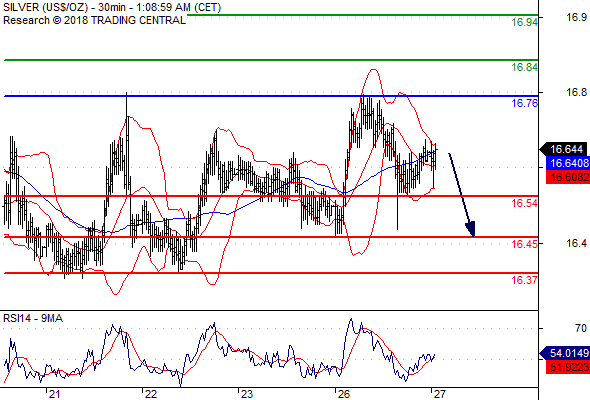Click the red 16.54 support label

pos(525,203)
